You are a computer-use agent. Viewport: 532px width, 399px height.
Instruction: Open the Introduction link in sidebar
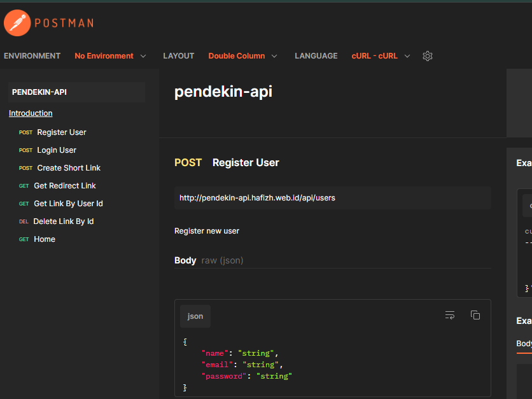31,113
